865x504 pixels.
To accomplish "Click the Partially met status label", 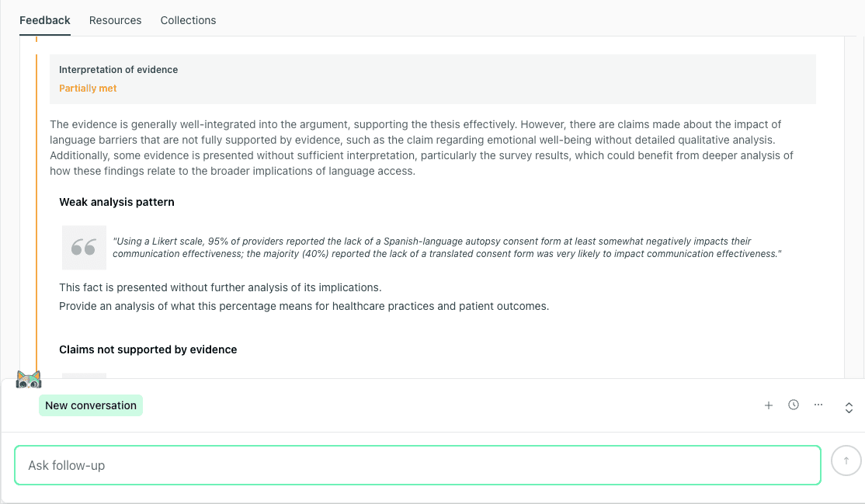I will (88, 88).
